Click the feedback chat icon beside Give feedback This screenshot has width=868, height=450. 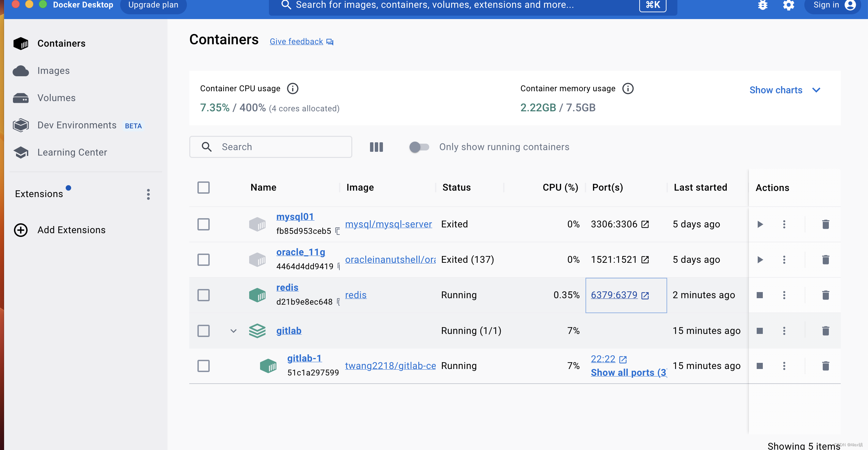pyautogui.click(x=330, y=42)
